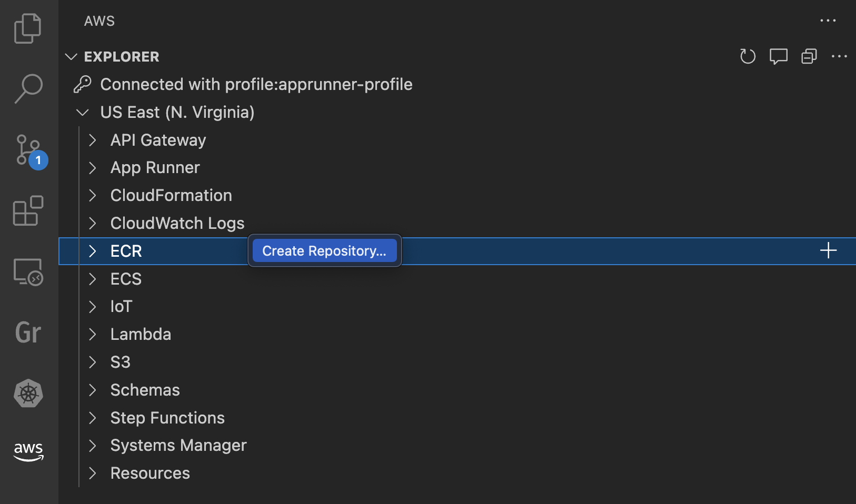
Task: Expand the S3 node
Action: pyautogui.click(x=93, y=362)
